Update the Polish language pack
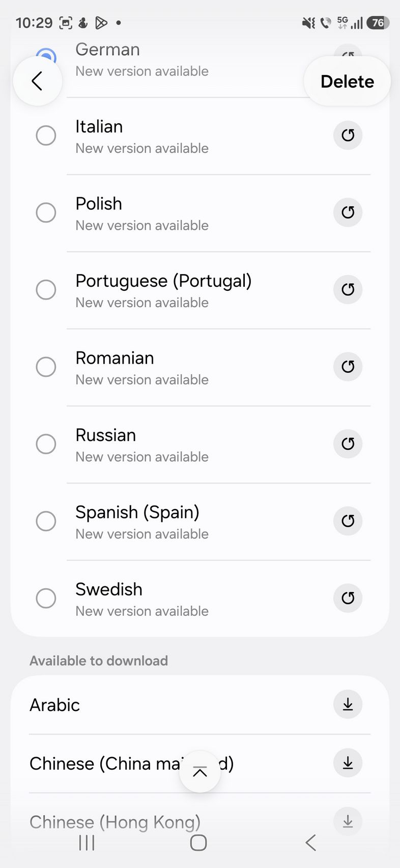Viewport: 400px width, 868px height. click(x=348, y=212)
